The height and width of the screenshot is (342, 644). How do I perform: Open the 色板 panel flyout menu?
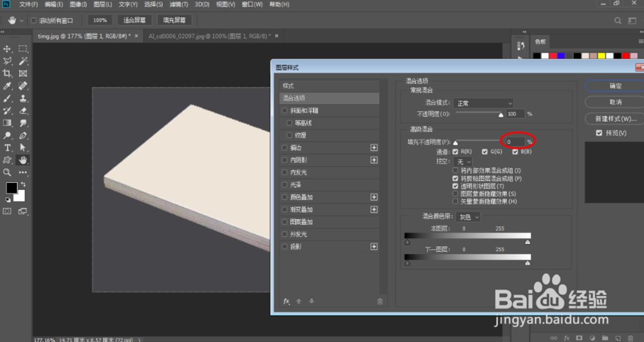(x=641, y=41)
